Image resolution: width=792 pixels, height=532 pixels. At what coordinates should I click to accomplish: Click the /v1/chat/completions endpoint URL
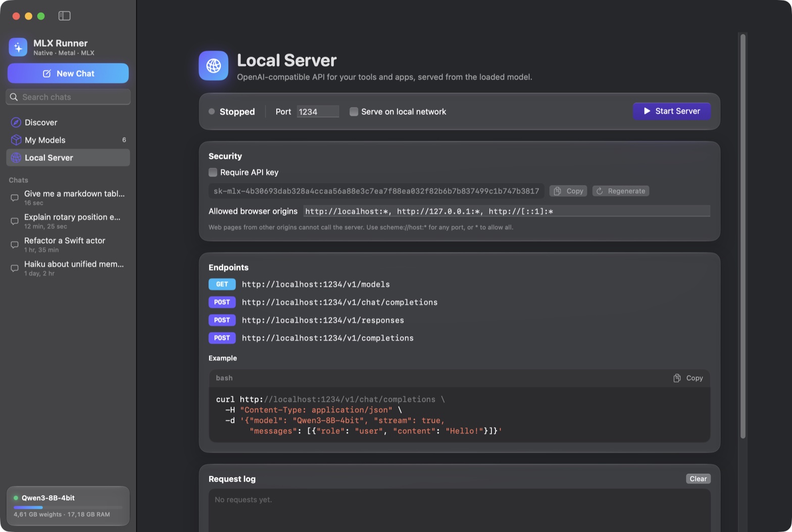click(339, 302)
